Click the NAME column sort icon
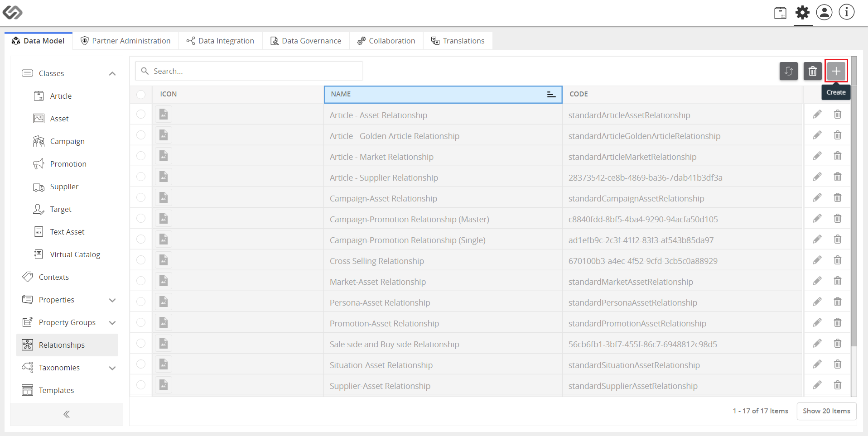 (551, 94)
